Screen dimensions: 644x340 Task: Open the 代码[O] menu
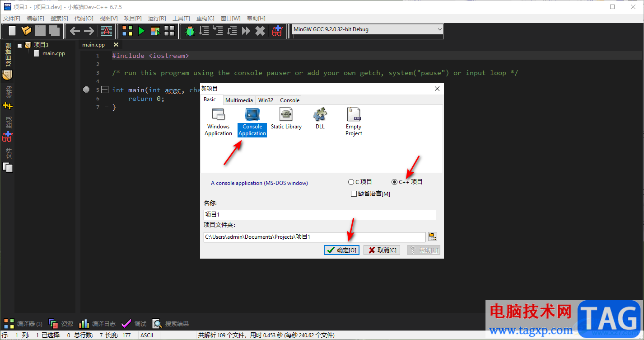(x=84, y=18)
